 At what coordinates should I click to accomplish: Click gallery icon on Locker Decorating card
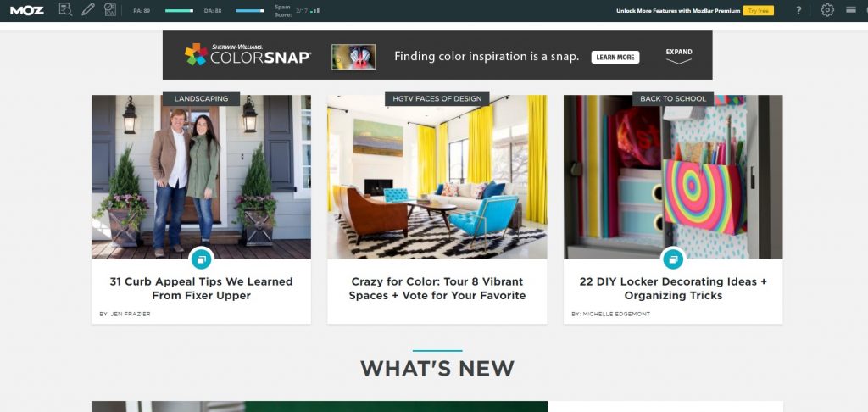point(673,259)
